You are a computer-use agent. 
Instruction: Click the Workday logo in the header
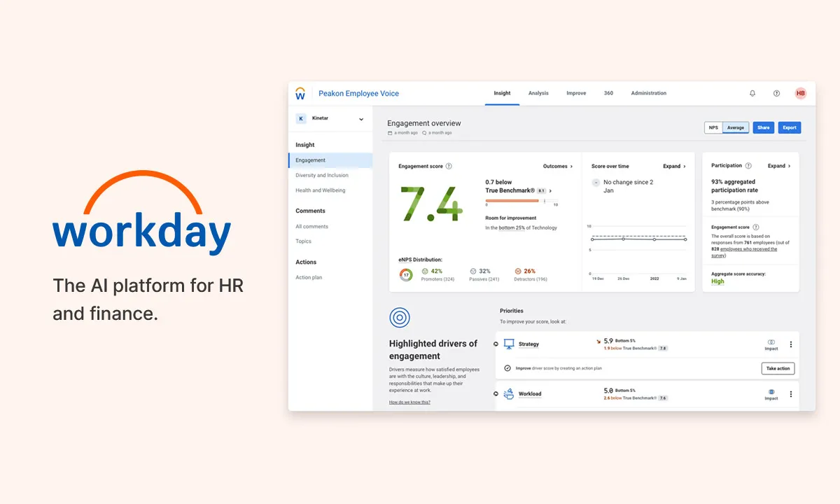(300, 92)
